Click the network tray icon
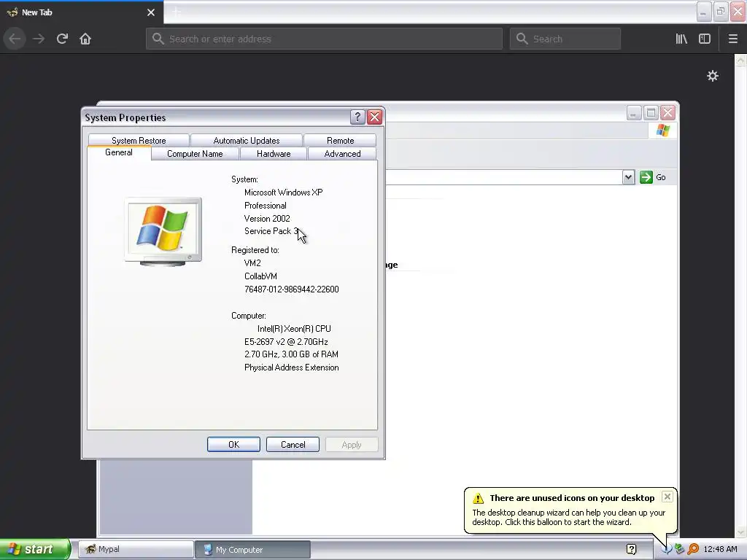 click(679, 549)
